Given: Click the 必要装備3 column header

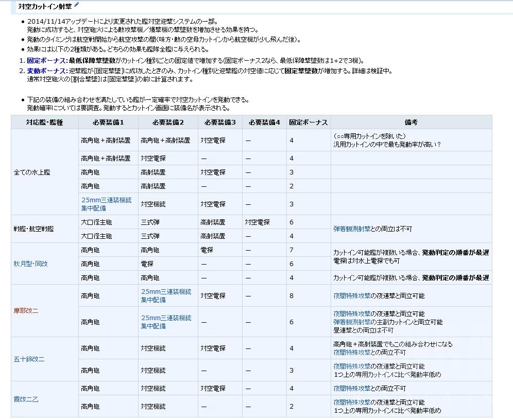Looking at the screenshot, I should click(220, 122).
